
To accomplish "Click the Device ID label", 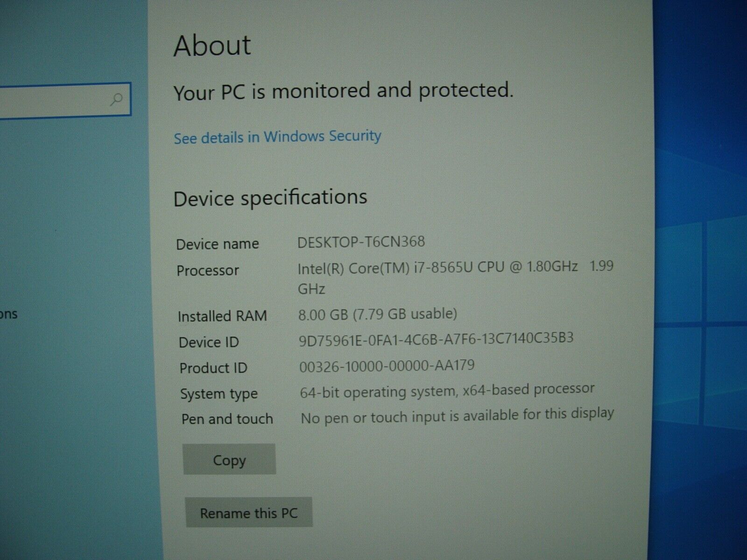I will [x=209, y=342].
